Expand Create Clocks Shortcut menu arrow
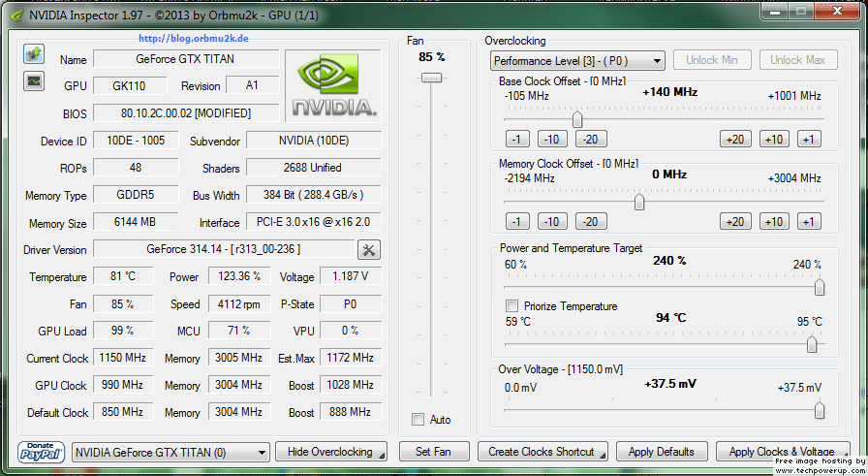 [x=603, y=456]
